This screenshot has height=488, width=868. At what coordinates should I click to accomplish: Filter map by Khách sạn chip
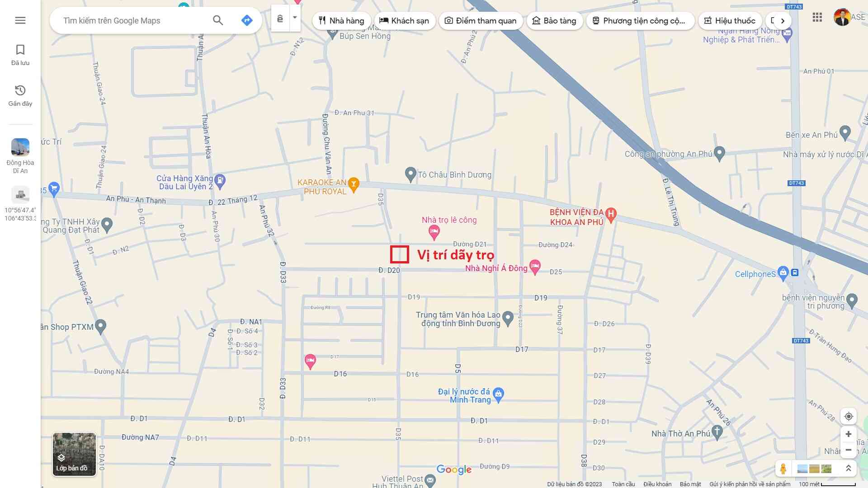pos(404,21)
